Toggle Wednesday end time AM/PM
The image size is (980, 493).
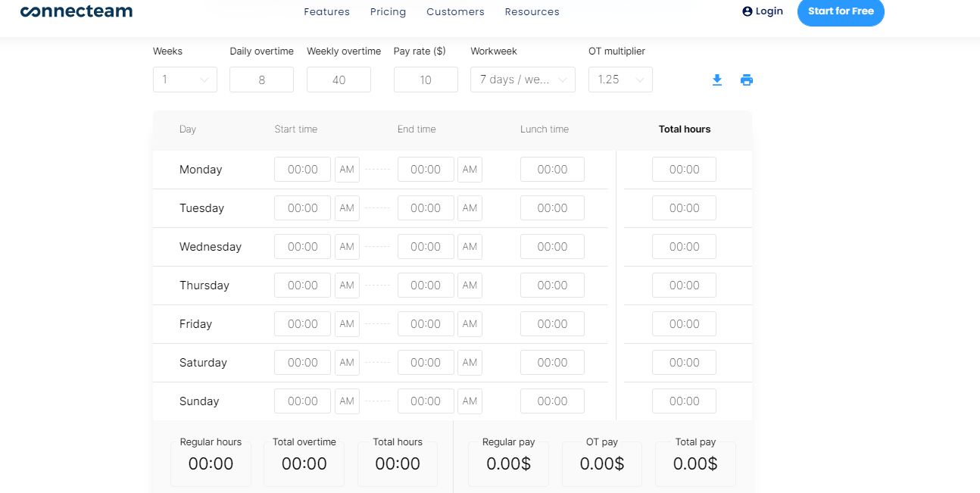[470, 247]
